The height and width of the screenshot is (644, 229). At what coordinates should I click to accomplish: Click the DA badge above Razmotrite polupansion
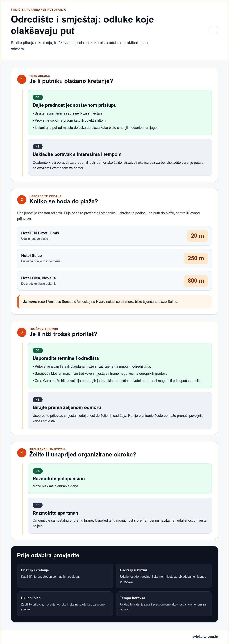pyautogui.click(x=38, y=471)
